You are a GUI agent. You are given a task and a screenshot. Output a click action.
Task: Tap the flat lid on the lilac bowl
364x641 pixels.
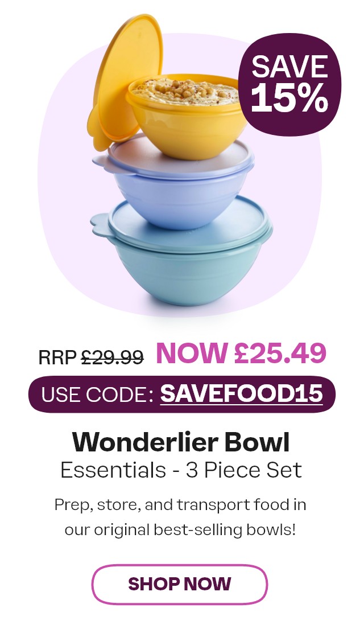coord(176,157)
